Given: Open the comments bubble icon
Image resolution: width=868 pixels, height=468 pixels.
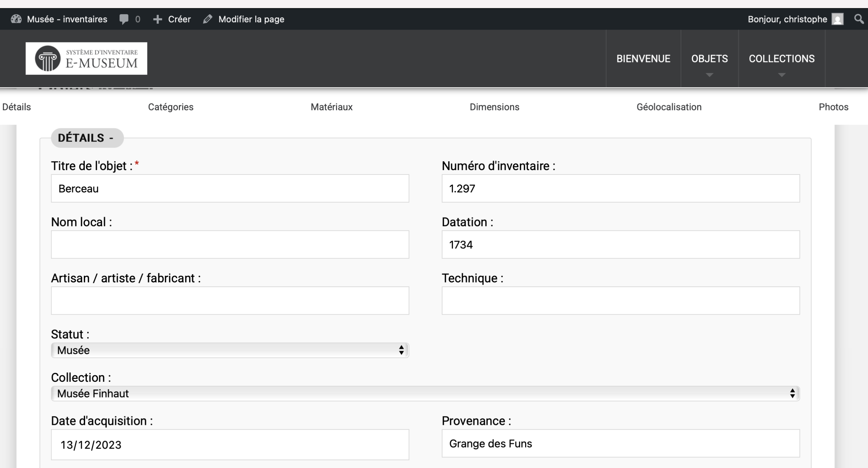Looking at the screenshot, I should 124,19.
